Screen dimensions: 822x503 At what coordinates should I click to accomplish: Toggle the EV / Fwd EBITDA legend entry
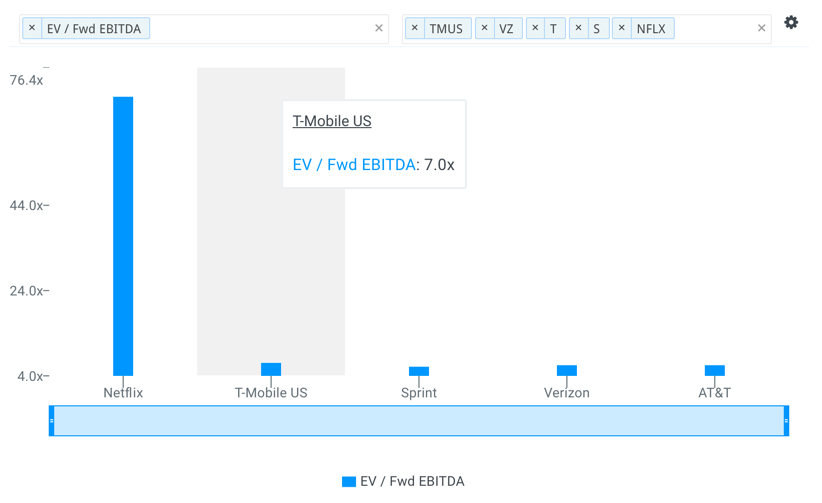point(403,481)
